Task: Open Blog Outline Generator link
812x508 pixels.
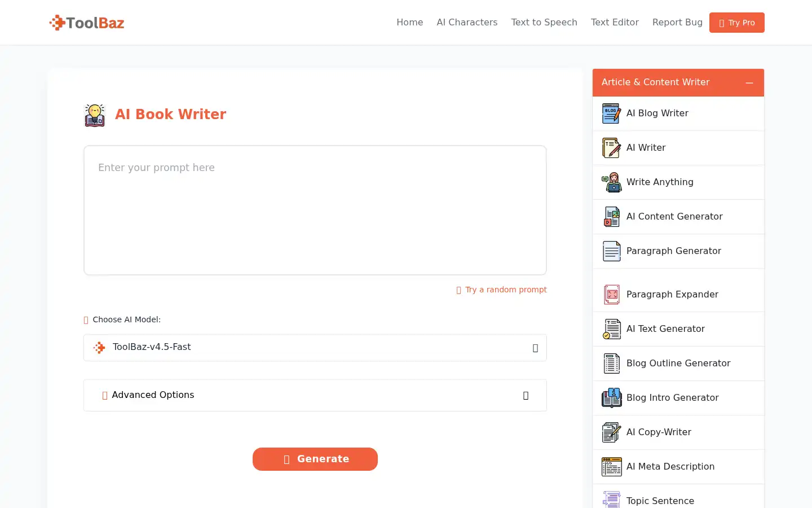Action: coord(678,364)
